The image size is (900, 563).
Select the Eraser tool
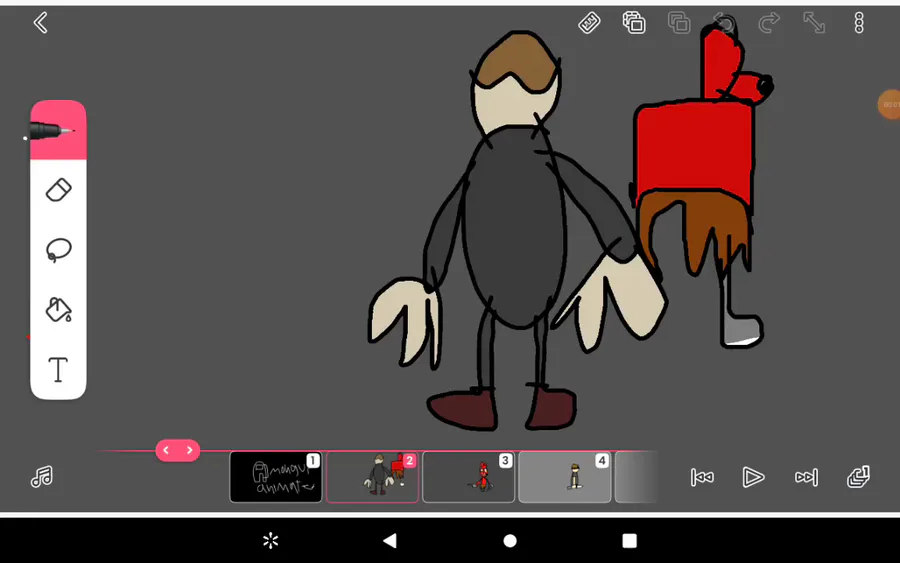click(x=58, y=190)
